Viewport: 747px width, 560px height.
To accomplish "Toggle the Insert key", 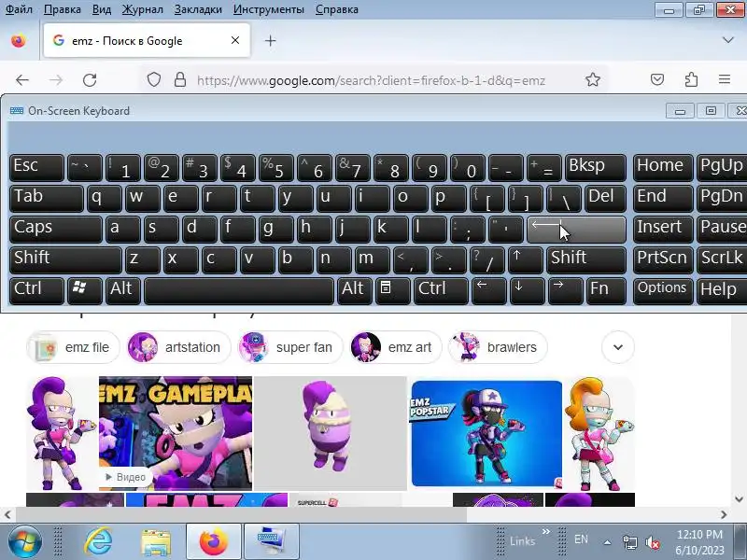I will 663,229.
